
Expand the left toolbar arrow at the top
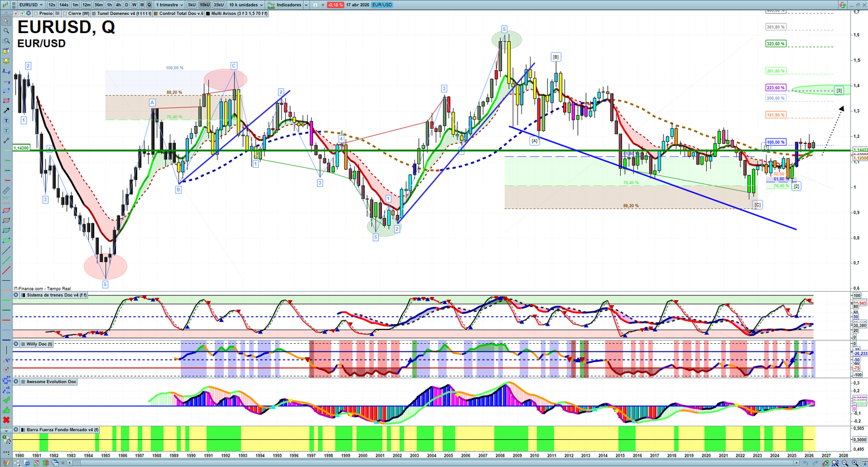[x=6, y=14]
